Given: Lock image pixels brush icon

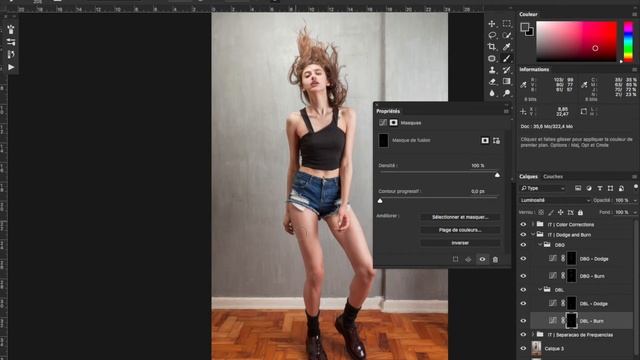Looking at the screenshot, I should click(551, 213).
